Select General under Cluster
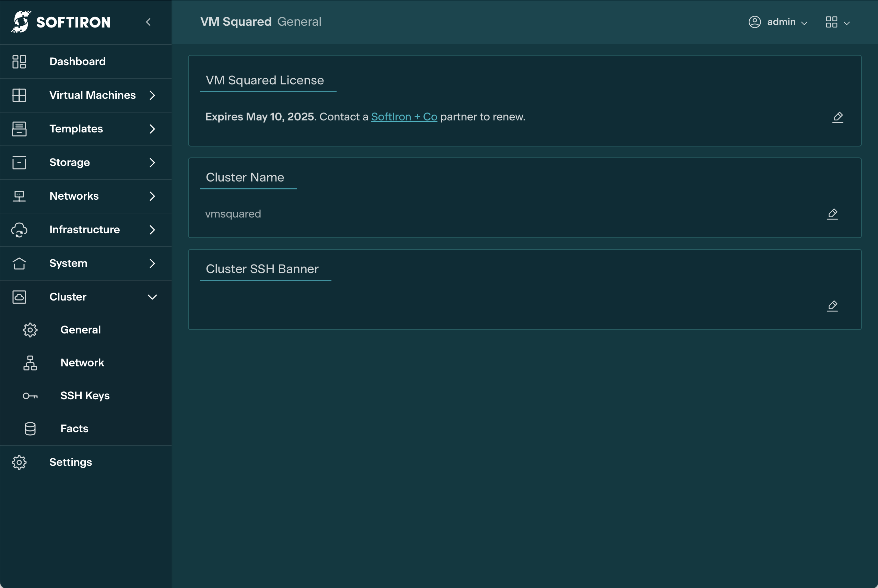 click(x=80, y=330)
